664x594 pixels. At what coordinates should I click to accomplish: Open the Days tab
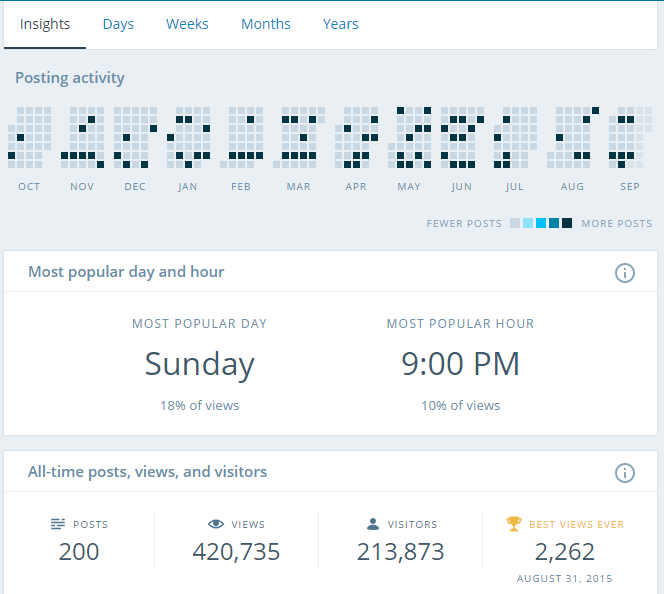(x=118, y=24)
